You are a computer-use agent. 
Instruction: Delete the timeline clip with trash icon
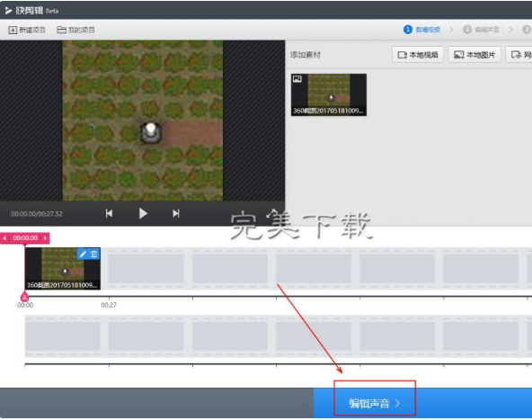coord(94,254)
